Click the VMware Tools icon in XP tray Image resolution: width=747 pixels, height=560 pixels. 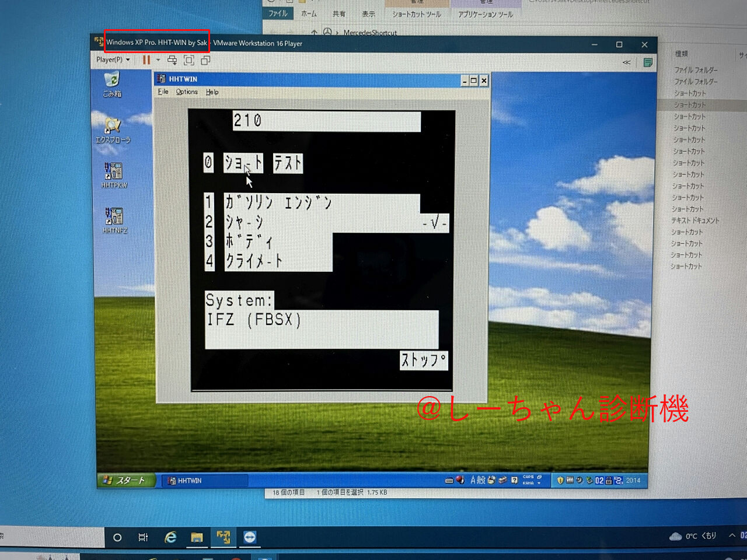coord(570,481)
